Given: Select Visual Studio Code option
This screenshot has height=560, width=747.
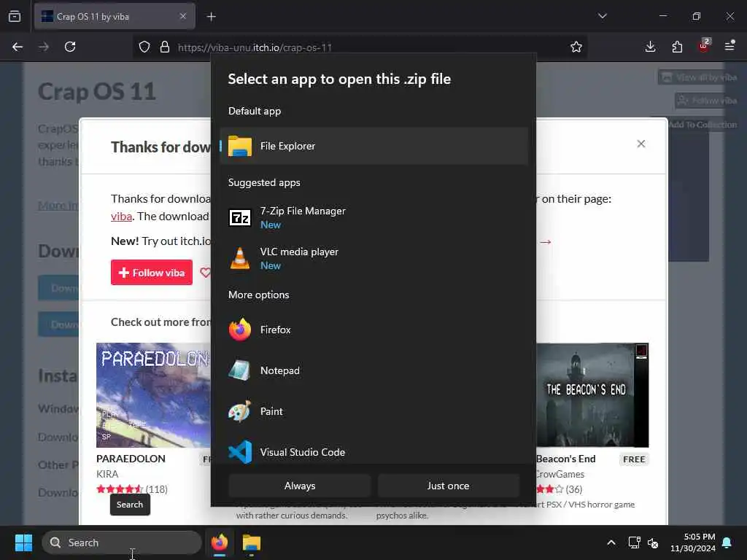Looking at the screenshot, I should (x=373, y=452).
